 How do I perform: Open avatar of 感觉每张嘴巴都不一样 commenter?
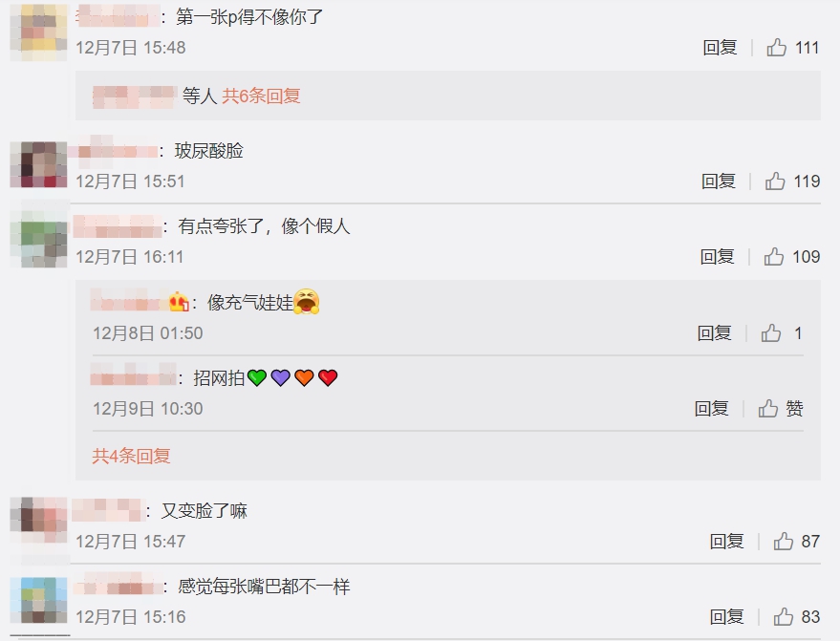[x=38, y=600]
